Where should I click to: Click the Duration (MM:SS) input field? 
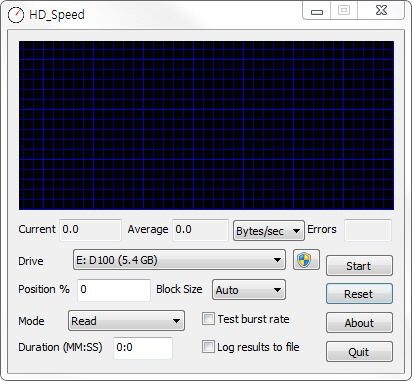click(143, 348)
